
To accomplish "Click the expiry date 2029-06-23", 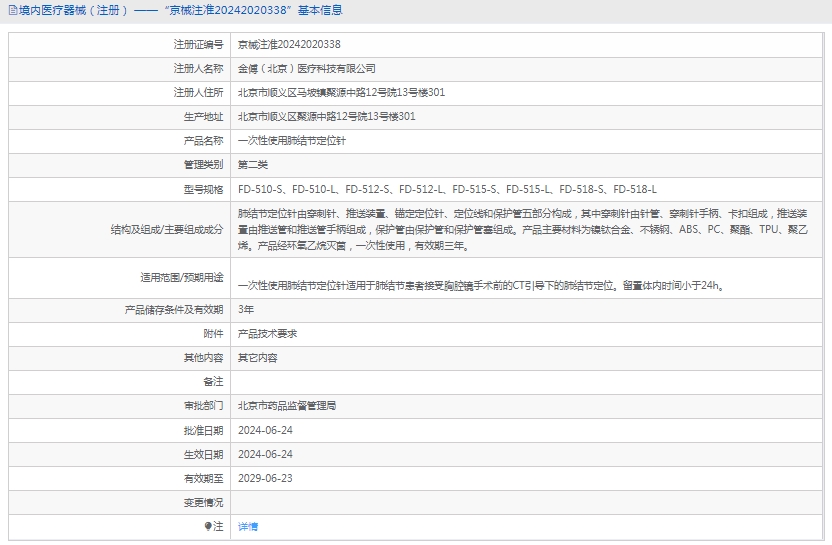I will coord(265,478).
